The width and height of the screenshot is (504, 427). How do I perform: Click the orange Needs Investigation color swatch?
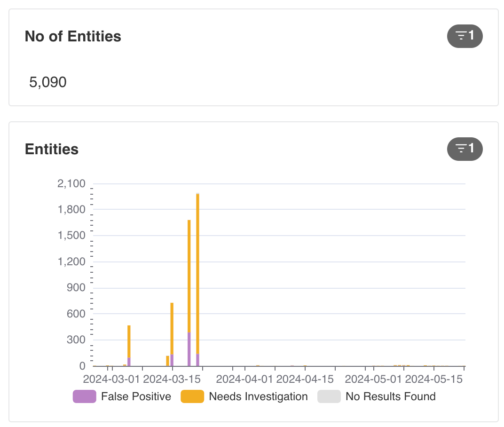coord(192,396)
